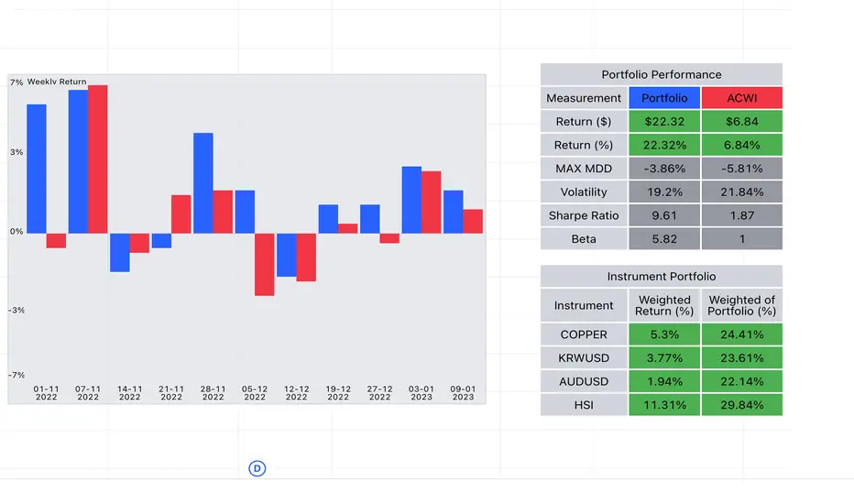854x504 pixels.
Task: Click the tallest red bar at 07-11 2022
Action: 97,159
